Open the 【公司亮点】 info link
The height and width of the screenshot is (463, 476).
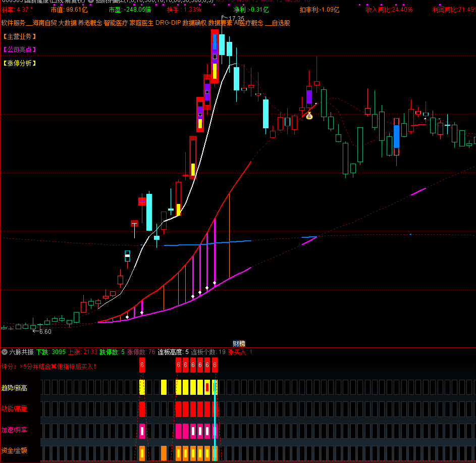pos(20,49)
